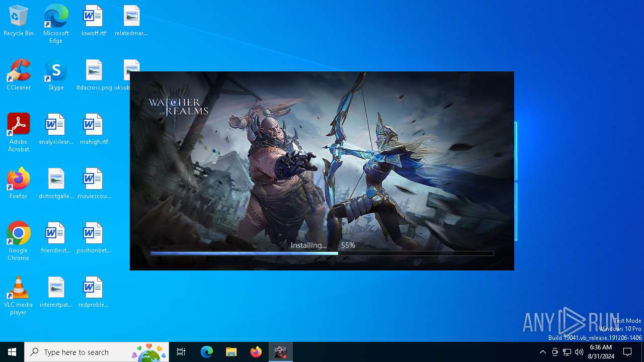Select the positionbet... Word document icon
The image size is (644, 362).
(x=94, y=238)
